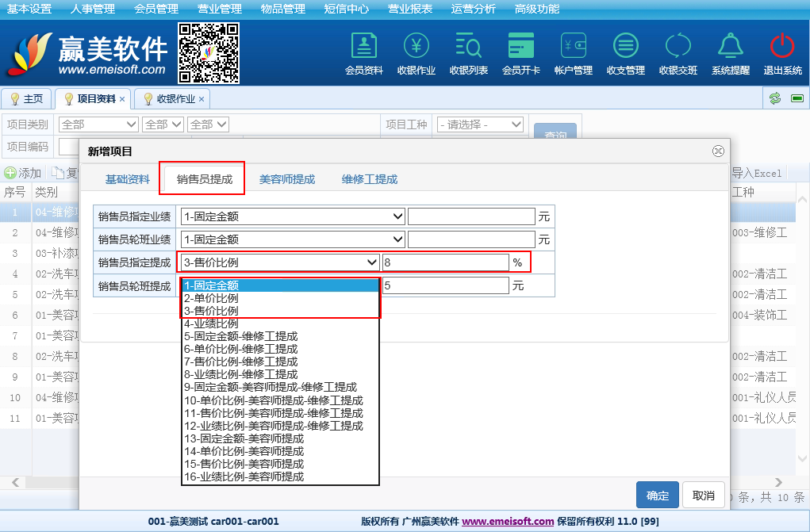Expand the 销售员轮班业绩 dropdown
810x532 pixels.
[x=293, y=239]
